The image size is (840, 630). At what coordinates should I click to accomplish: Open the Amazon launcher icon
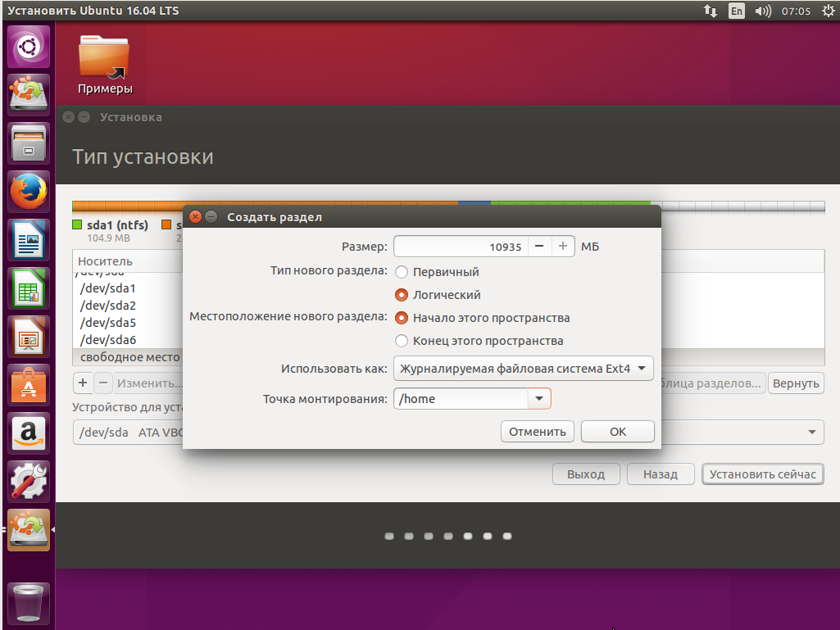(29, 433)
